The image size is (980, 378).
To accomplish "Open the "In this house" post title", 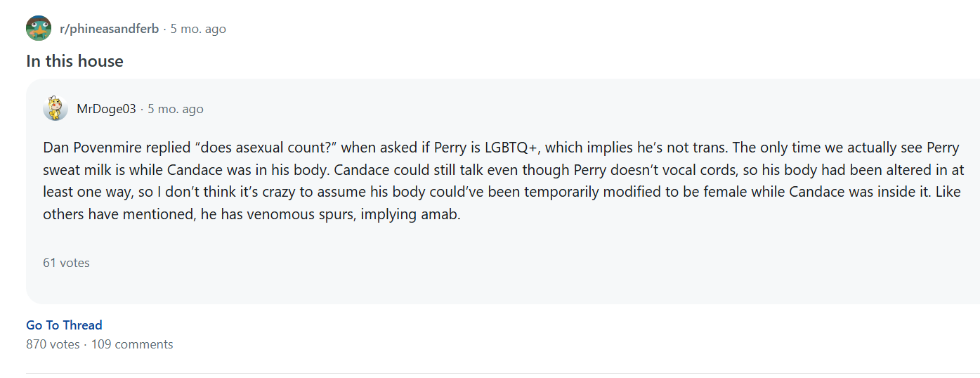I will click(x=74, y=61).
